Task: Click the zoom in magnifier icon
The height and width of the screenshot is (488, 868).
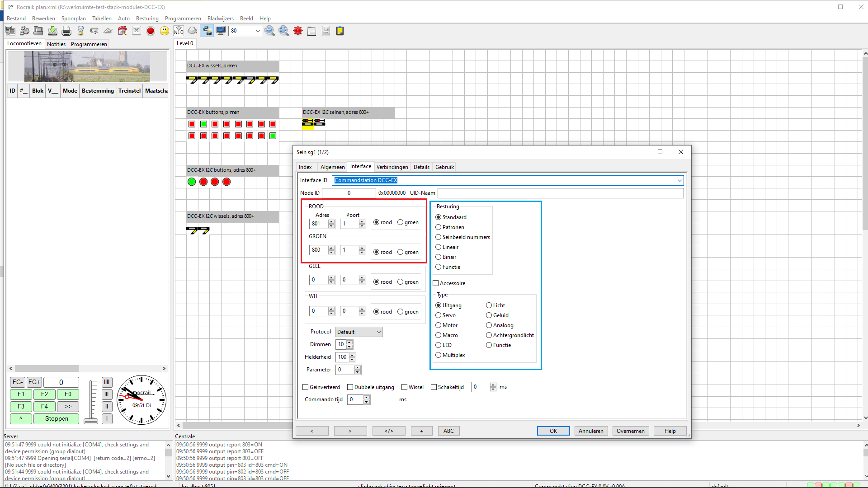Action: tap(270, 31)
